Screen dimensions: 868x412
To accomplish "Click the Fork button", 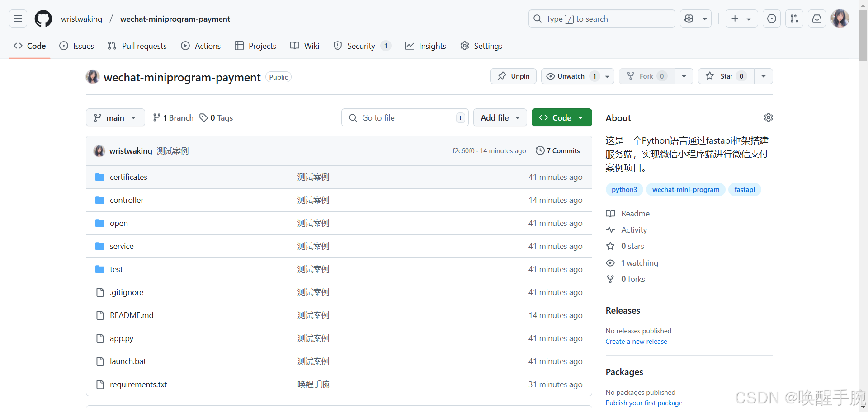I will click(x=647, y=76).
